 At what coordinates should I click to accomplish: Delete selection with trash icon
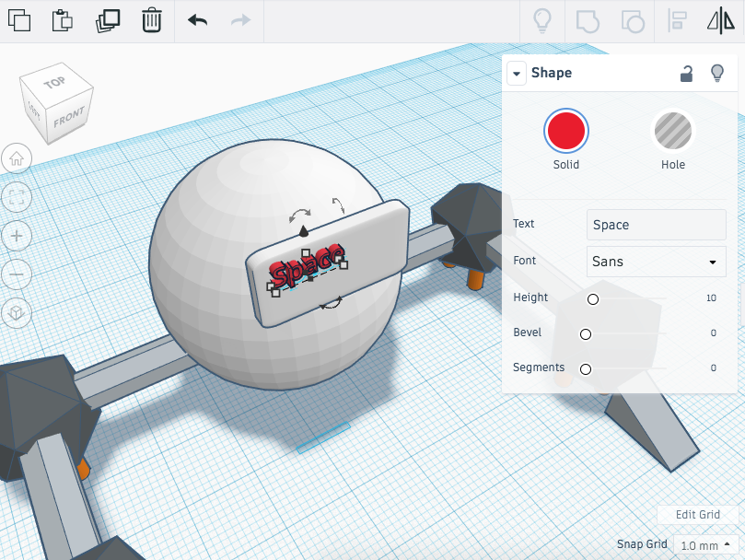(x=152, y=19)
